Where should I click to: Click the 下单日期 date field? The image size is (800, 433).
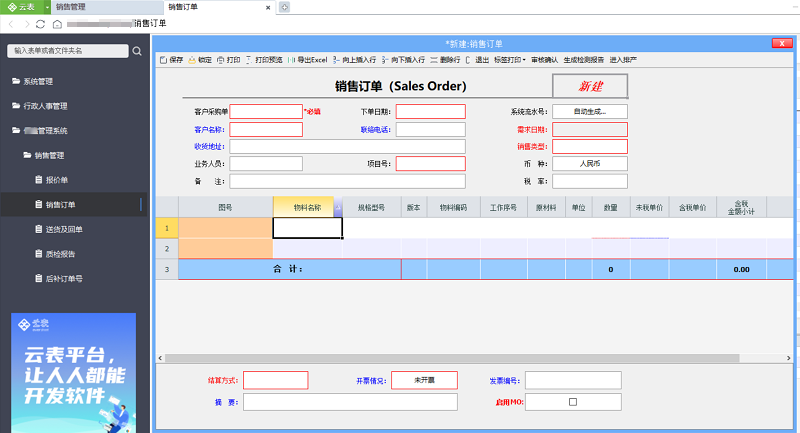pos(431,112)
